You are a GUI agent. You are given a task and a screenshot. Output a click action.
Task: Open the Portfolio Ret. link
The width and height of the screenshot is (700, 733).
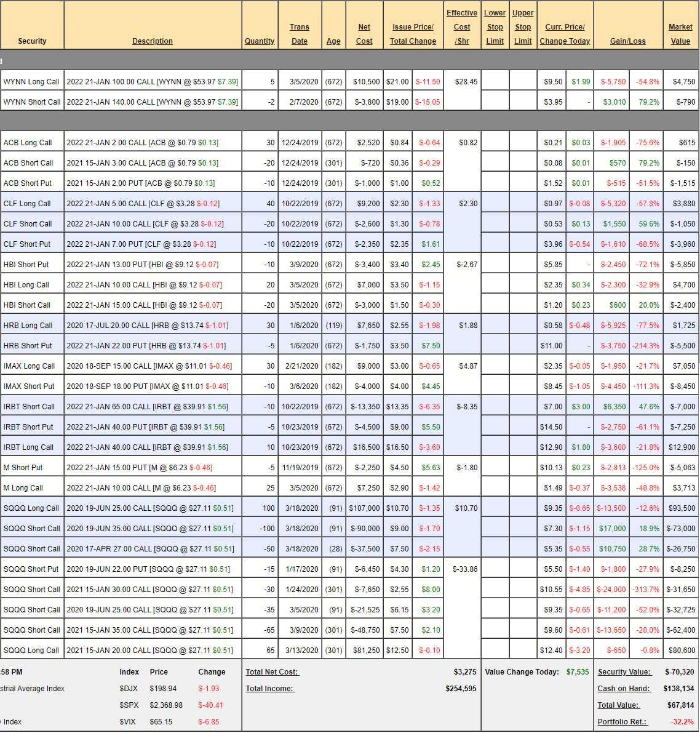pyautogui.click(x=622, y=722)
